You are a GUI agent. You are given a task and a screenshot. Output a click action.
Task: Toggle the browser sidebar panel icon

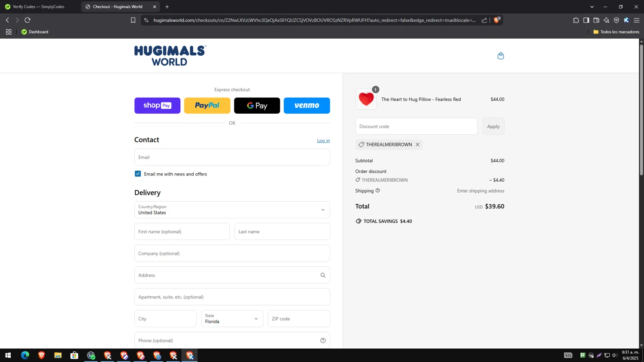(x=586, y=20)
